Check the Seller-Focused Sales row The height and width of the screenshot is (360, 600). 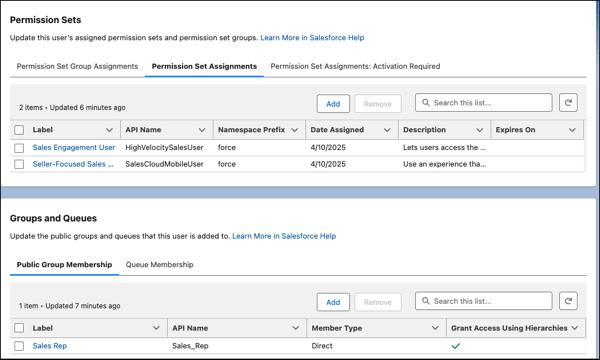click(x=19, y=164)
